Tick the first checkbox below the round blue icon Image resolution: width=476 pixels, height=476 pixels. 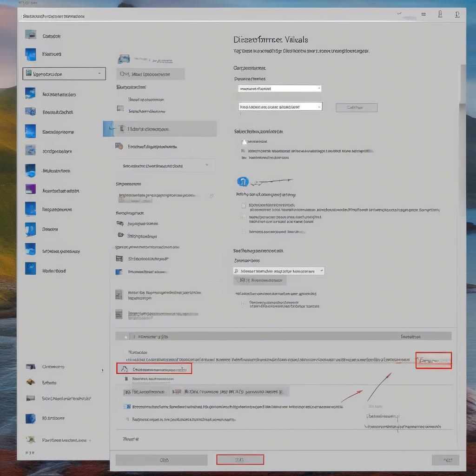244,205
